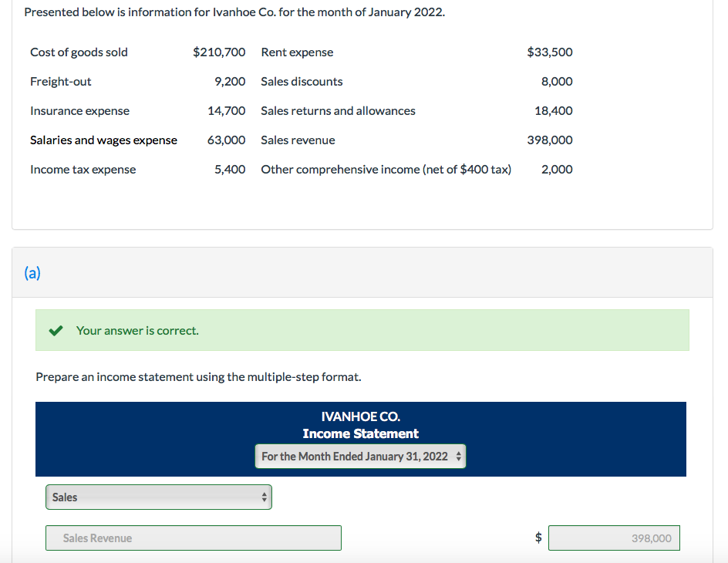Image resolution: width=728 pixels, height=563 pixels.
Task: Click the dollar sign beside the amount field
Action: point(538,538)
